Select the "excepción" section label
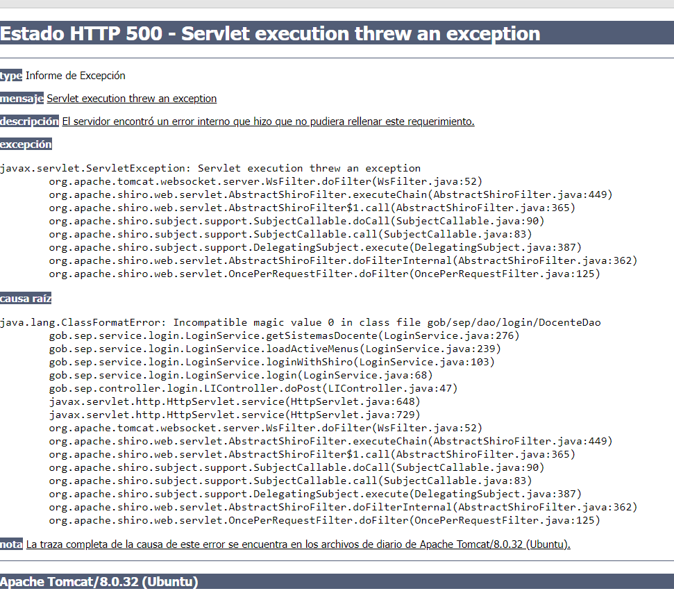674x616 pixels. coord(26,144)
